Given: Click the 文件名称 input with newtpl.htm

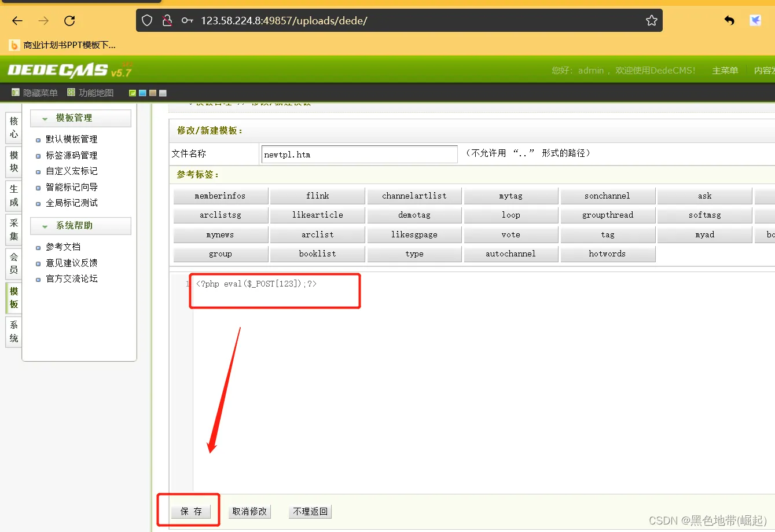Looking at the screenshot, I should click(359, 155).
